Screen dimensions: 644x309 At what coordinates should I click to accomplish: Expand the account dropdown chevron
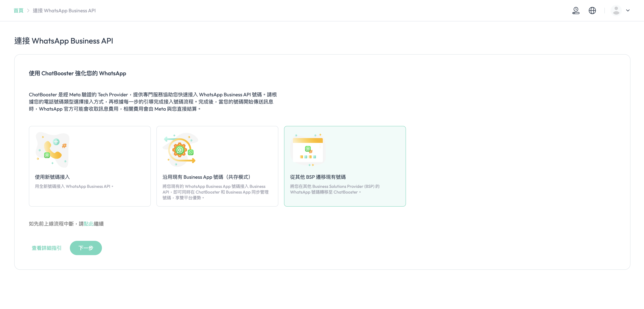[x=628, y=11]
